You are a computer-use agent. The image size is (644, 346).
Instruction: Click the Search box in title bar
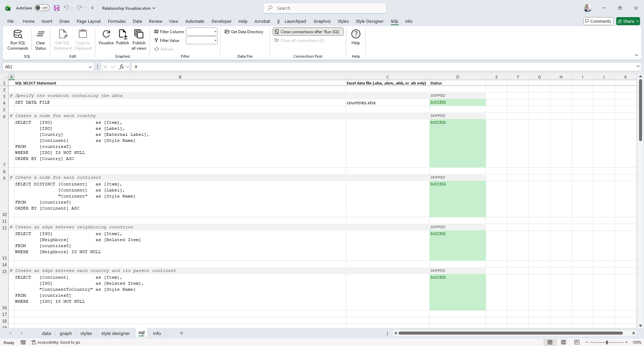[x=325, y=8]
